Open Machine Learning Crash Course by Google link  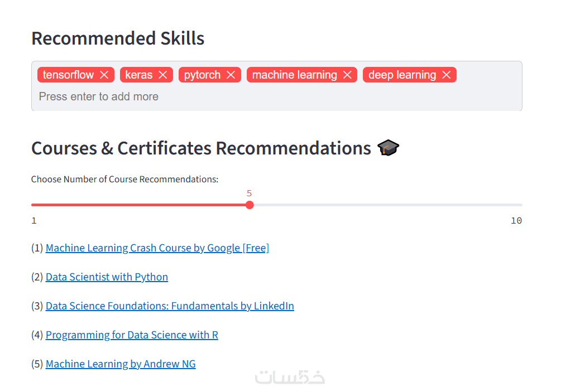[157, 248]
